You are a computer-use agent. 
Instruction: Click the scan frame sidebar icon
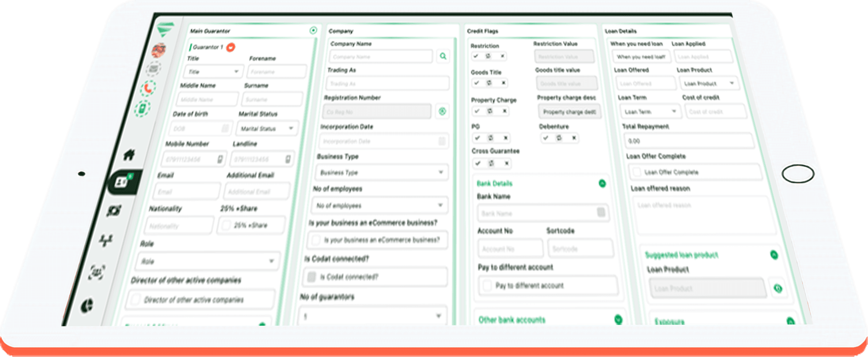point(97,272)
